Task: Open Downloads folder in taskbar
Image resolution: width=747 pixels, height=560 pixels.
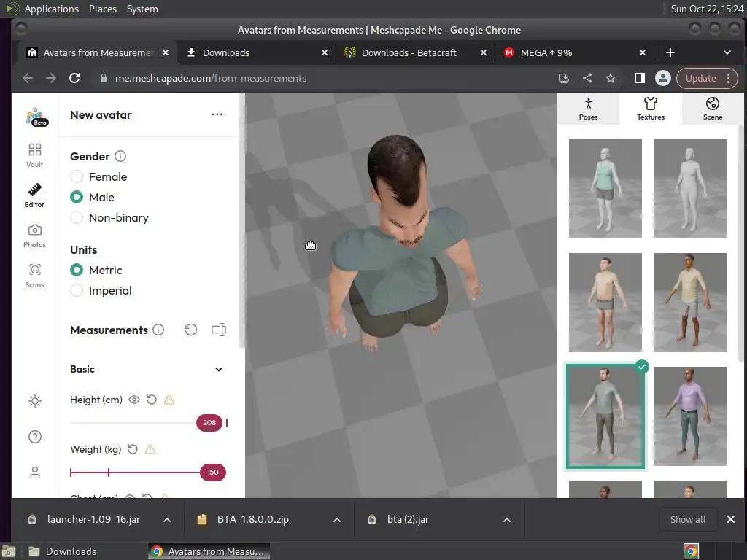Action: tap(63, 551)
